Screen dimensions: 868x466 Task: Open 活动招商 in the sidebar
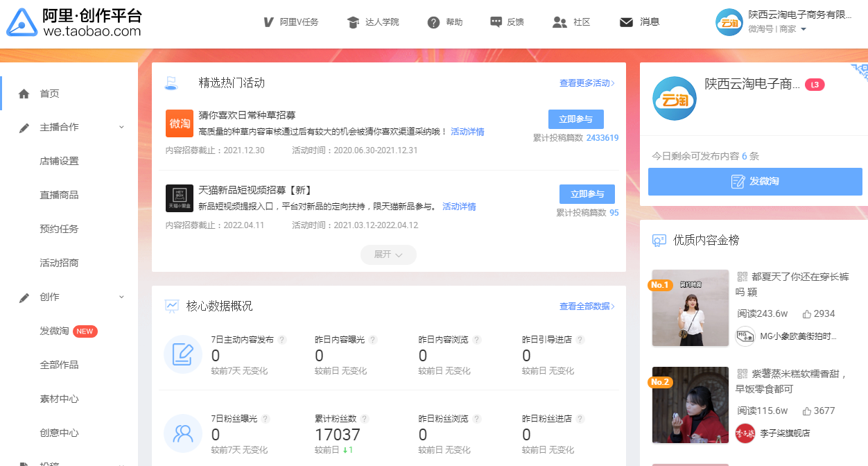point(59,263)
